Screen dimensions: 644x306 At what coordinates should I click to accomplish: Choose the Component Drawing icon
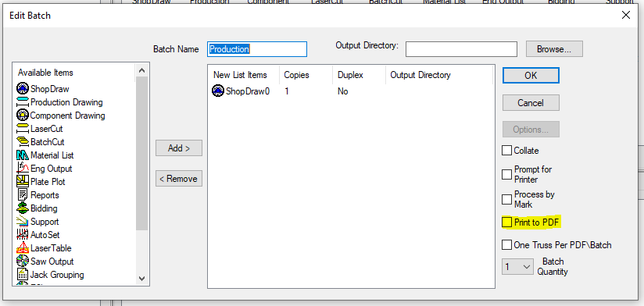(23, 116)
